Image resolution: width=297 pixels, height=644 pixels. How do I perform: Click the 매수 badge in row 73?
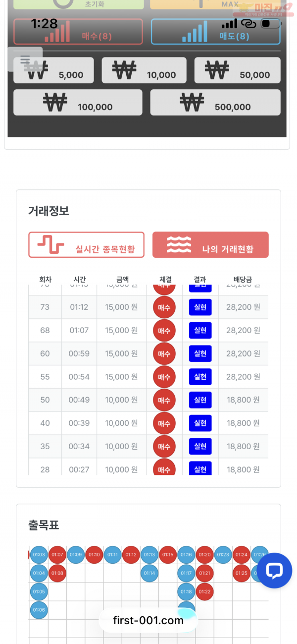coord(164,307)
